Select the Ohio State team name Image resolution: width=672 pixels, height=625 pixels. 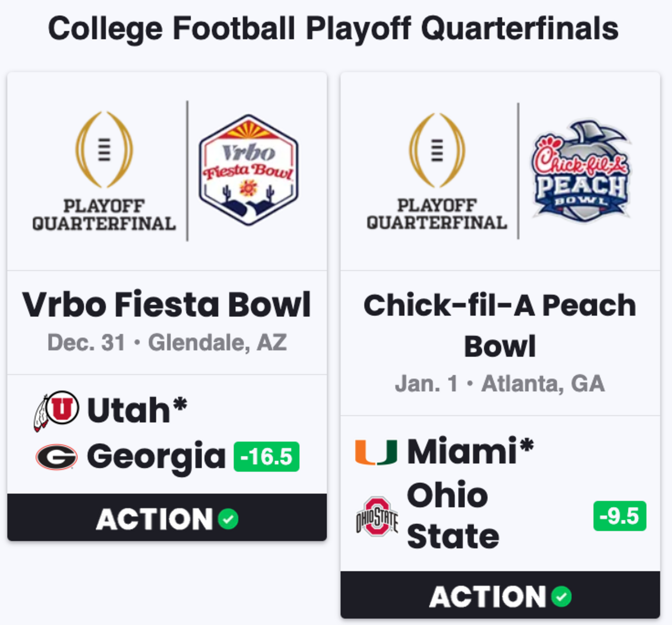coord(453,515)
